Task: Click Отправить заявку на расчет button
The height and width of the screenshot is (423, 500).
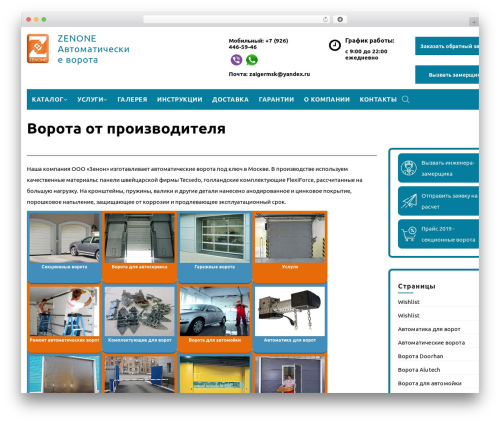Action: click(x=438, y=201)
